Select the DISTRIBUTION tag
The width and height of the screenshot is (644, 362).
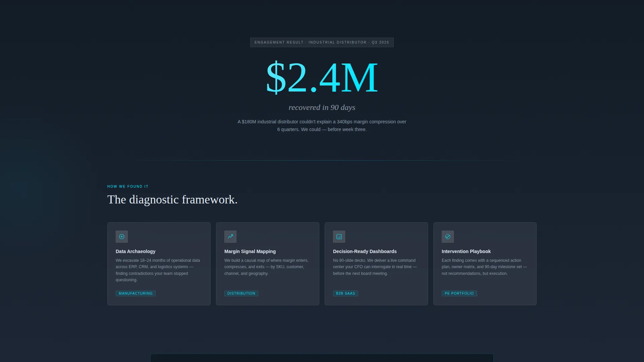coord(241,293)
